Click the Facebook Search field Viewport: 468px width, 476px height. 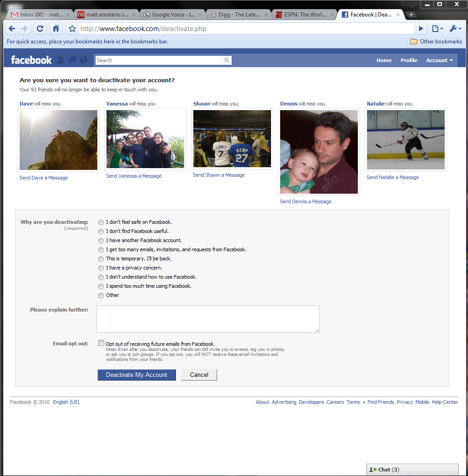[x=159, y=60]
